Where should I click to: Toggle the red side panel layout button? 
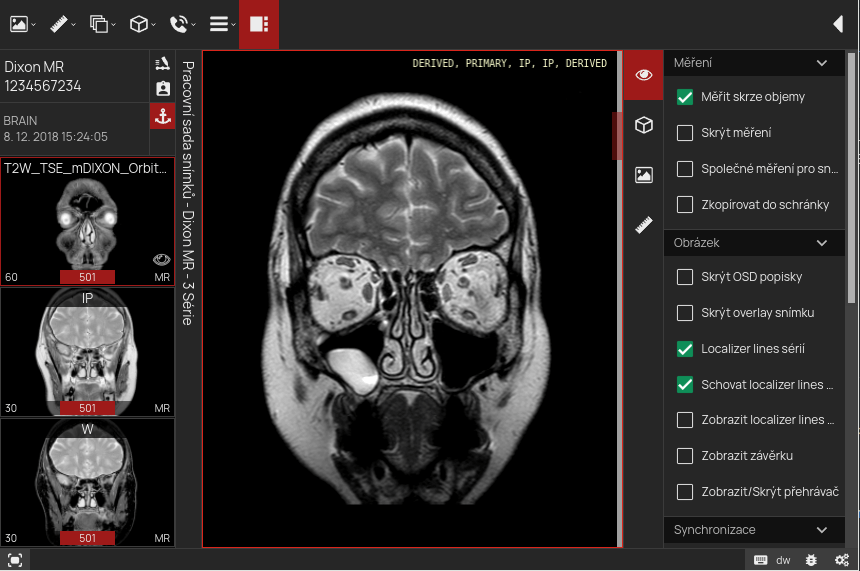click(x=259, y=24)
